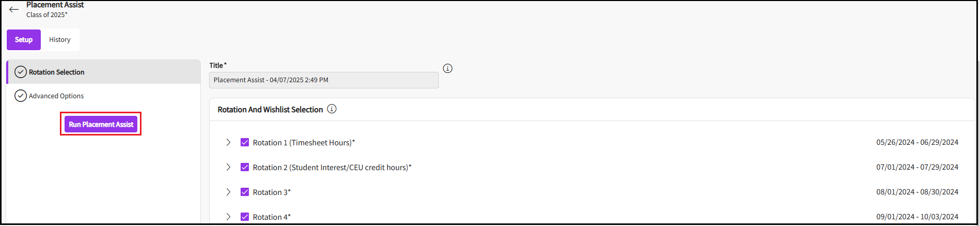Toggle the Rotation 4 checkbox
This screenshot has width=980, height=226.
point(245,217)
